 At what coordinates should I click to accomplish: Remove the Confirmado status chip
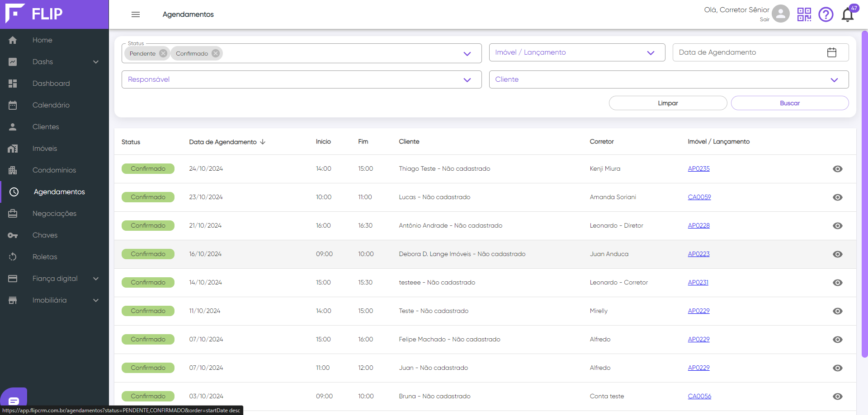coord(216,53)
